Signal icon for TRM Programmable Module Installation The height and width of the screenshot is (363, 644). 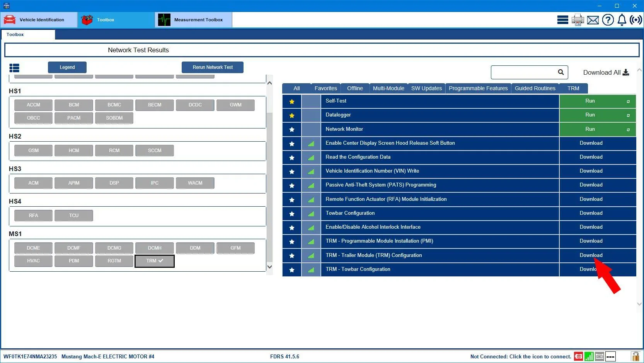pyautogui.click(x=311, y=241)
